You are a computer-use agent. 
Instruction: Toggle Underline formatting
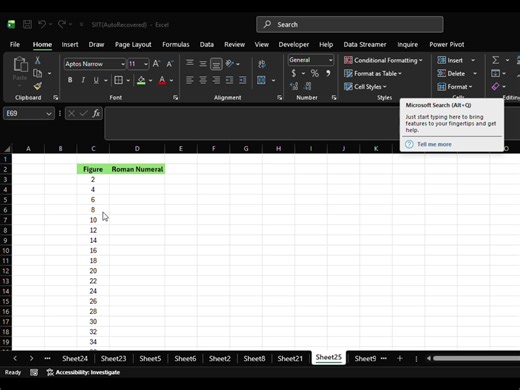pyautogui.click(x=96, y=80)
